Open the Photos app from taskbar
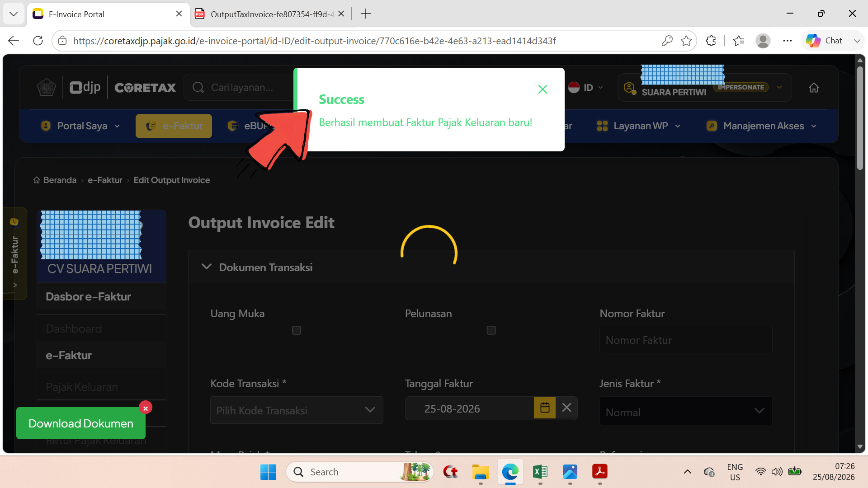Viewport: 868px width, 488px height. click(x=570, y=472)
